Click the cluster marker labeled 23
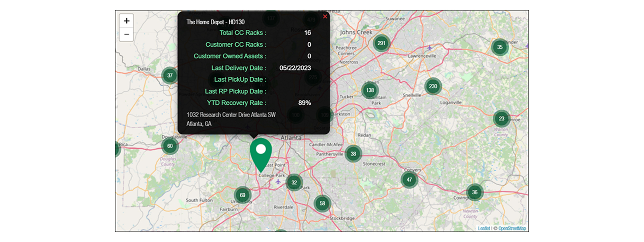The image size is (644, 242). pos(502,119)
